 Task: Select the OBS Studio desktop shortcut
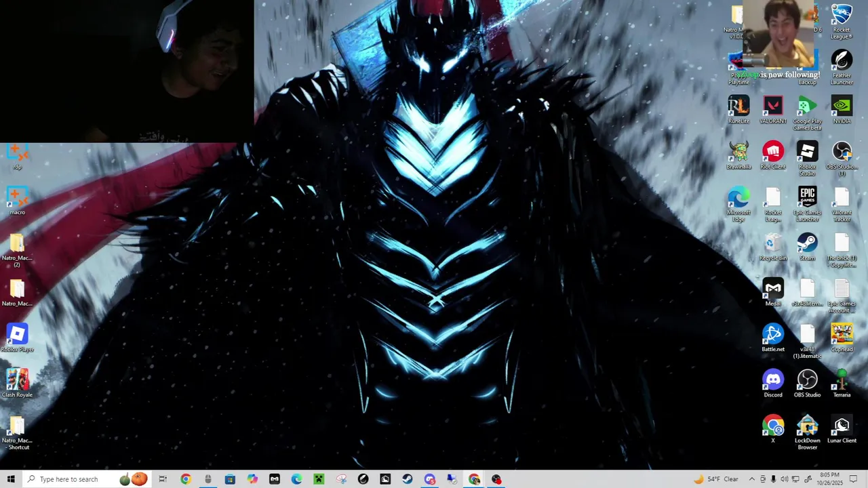point(807,383)
